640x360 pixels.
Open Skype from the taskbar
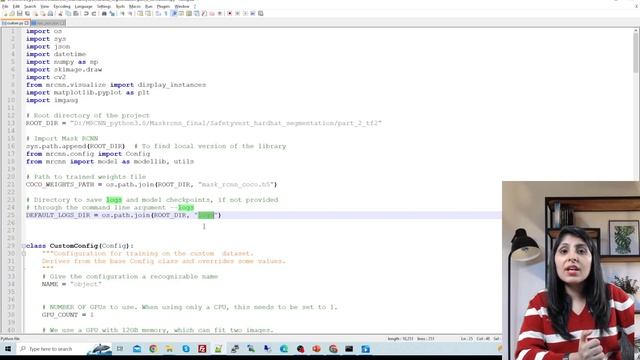pos(186,349)
